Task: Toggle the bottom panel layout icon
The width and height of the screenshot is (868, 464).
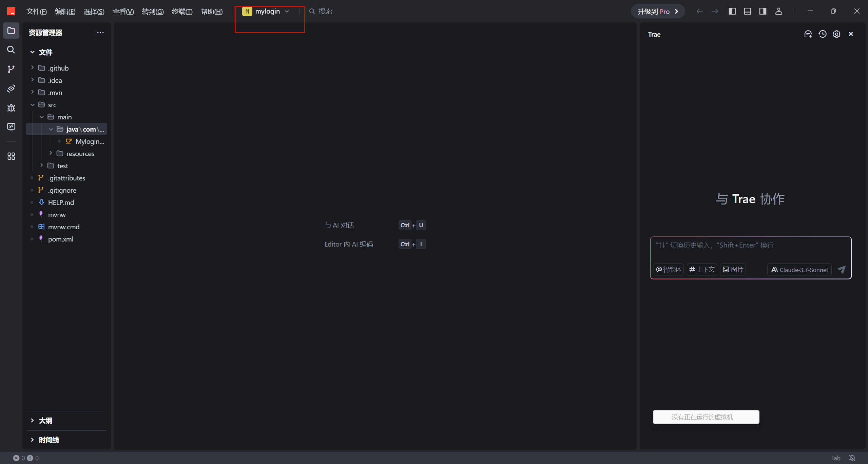Action: (747, 11)
